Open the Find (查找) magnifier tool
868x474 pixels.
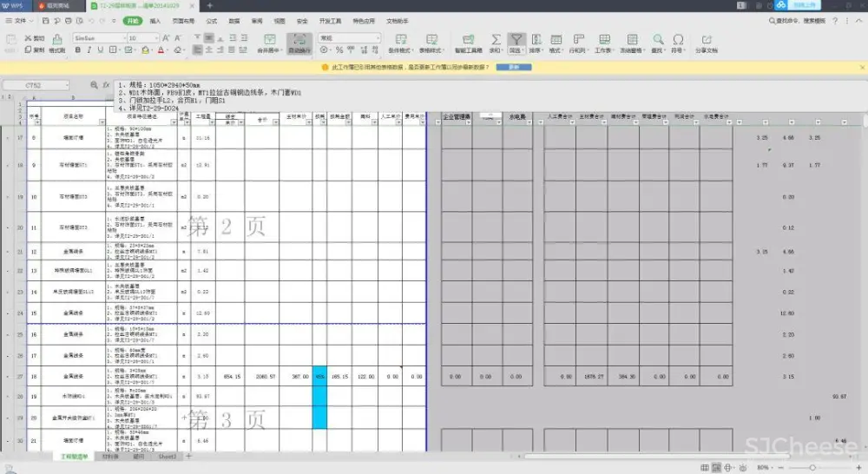[658, 40]
